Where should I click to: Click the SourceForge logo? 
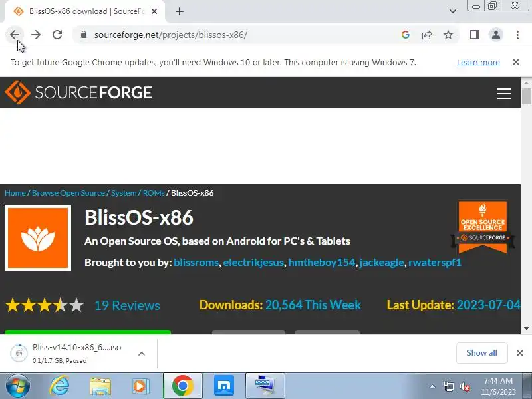click(x=78, y=92)
